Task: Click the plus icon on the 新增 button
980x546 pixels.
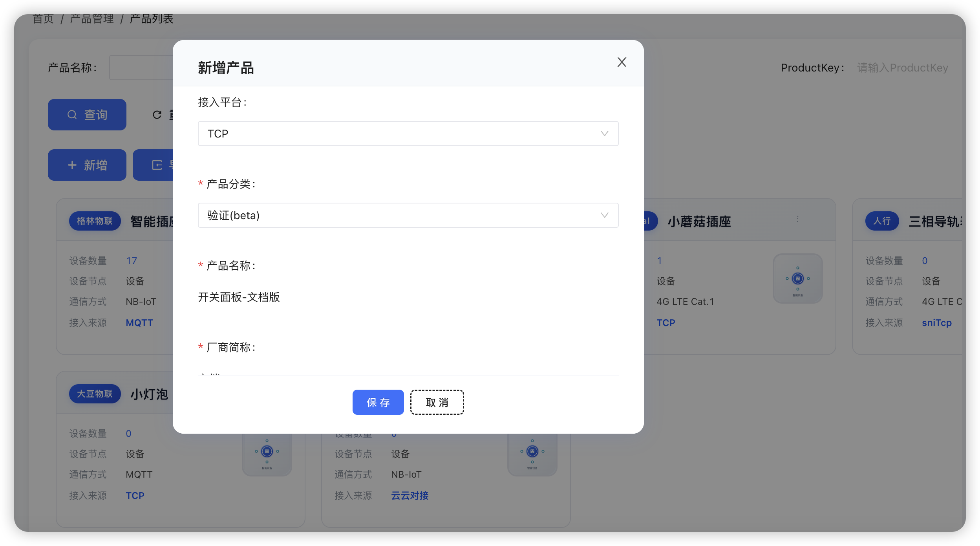Action: coord(72,165)
